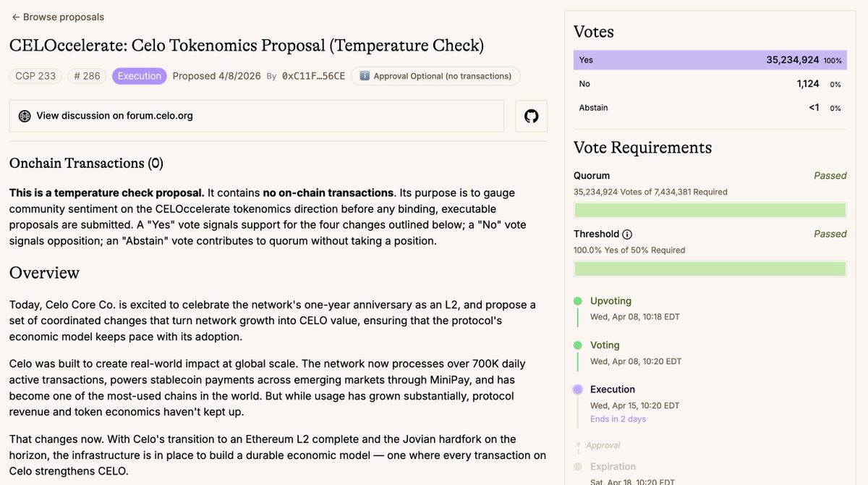Click the info icon in Approval Optional badge
Screen dimensions: 868x485
click(x=365, y=76)
